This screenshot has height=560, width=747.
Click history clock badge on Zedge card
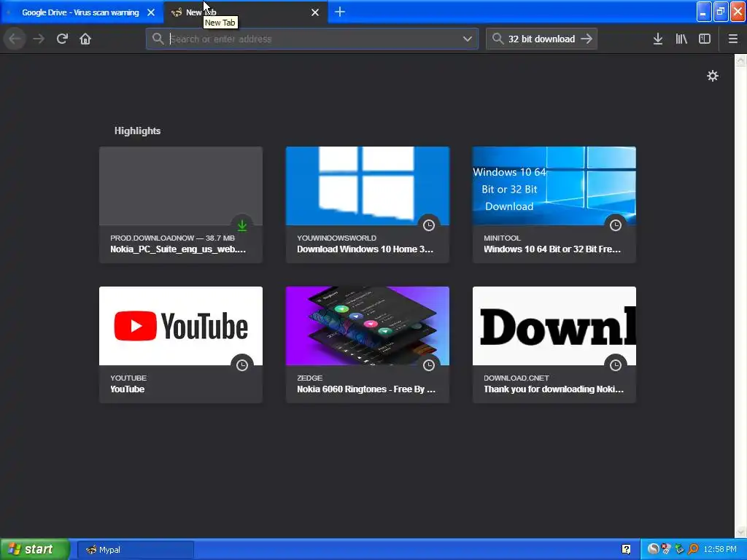point(429,365)
